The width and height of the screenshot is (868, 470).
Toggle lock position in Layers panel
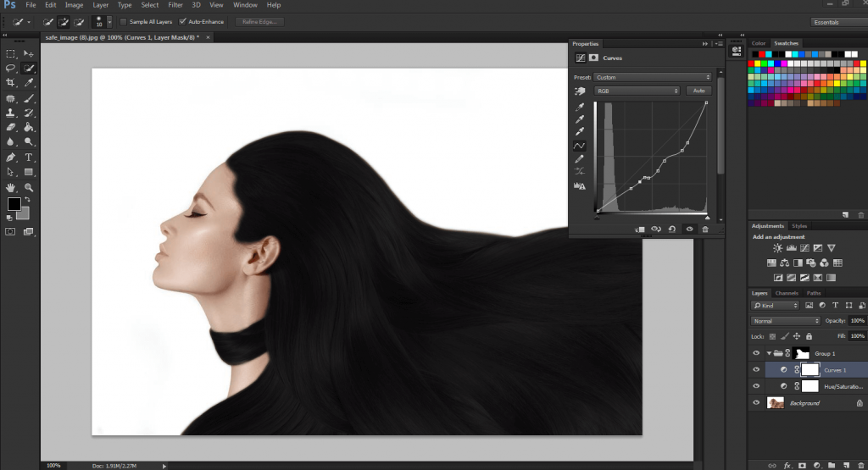pos(797,336)
